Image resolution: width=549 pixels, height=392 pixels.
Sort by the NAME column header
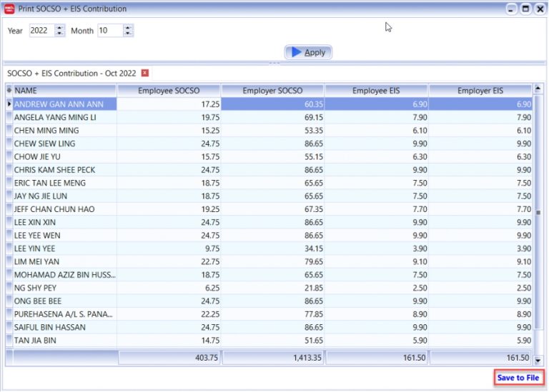[64, 91]
